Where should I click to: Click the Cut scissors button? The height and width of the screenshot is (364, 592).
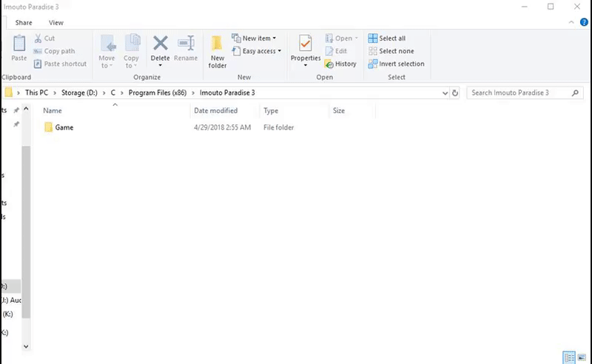(x=44, y=38)
